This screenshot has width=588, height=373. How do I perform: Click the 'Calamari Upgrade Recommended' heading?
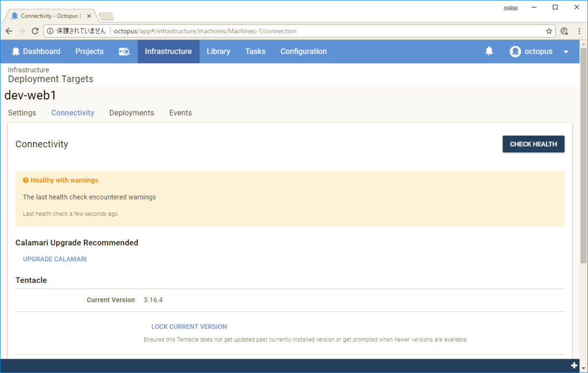77,243
